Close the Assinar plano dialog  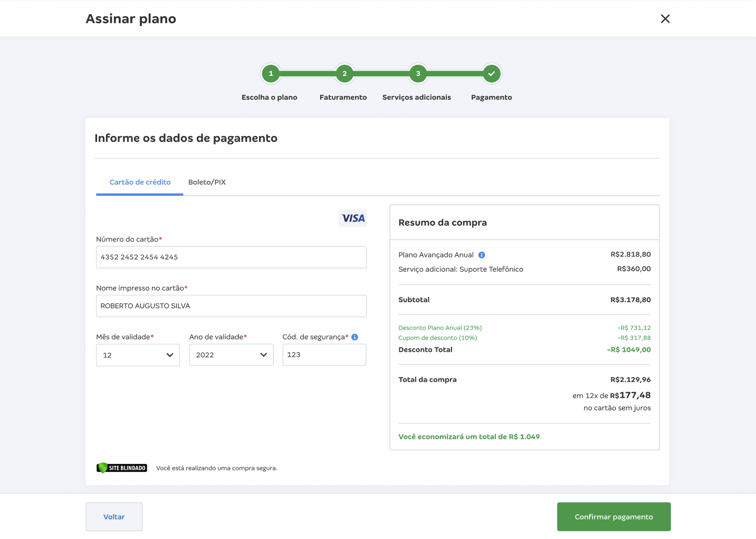[665, 19]
